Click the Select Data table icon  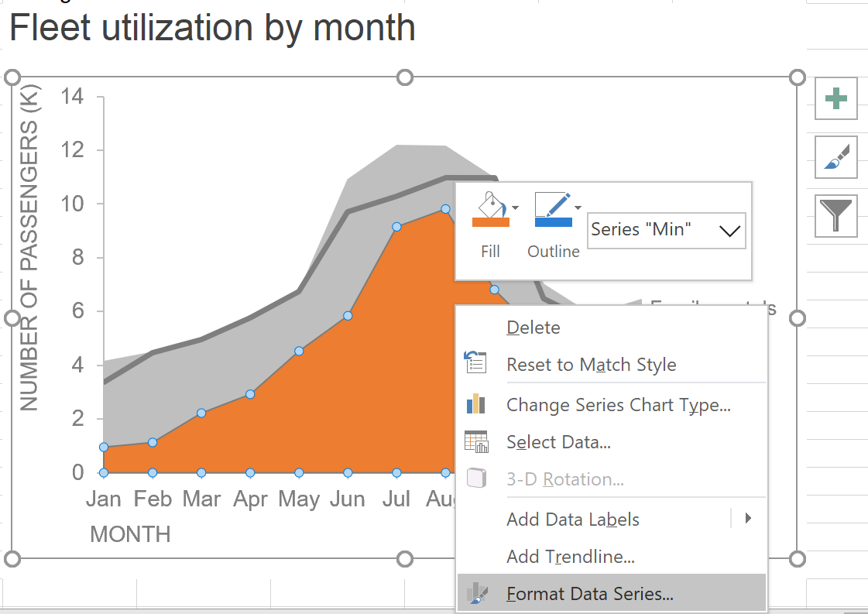pyautogui.click(x=477, y=441)
